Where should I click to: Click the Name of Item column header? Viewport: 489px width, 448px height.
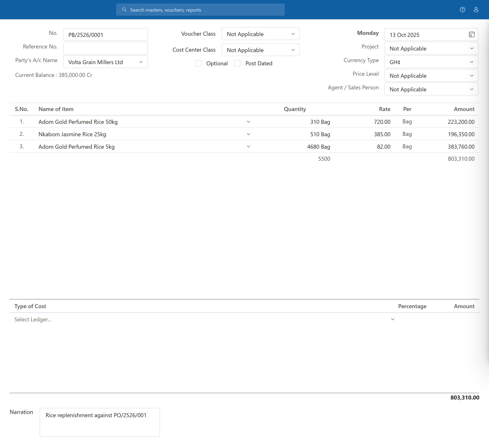pos(56,109)
